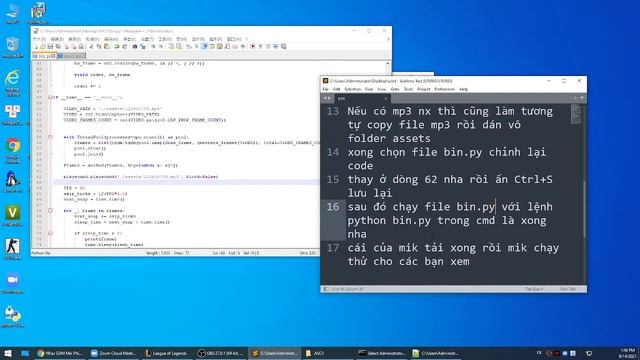Collapse the fold marker at the for frame loop
640x360 pixels.
click(51, 211)
